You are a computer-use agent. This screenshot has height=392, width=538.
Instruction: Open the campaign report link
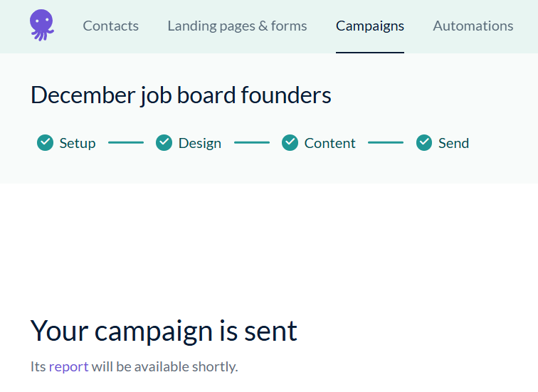point(68,367)
